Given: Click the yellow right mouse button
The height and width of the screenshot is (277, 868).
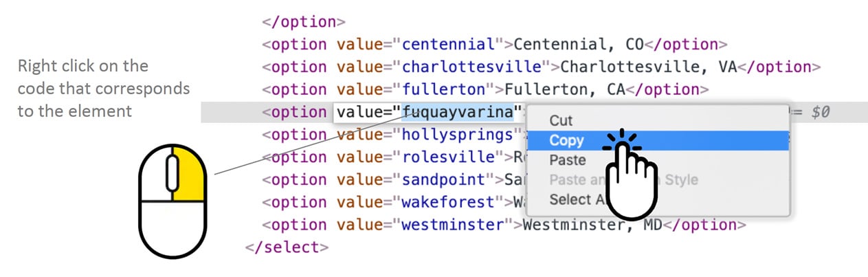Looking at the screenshot, I should (188, 173).
